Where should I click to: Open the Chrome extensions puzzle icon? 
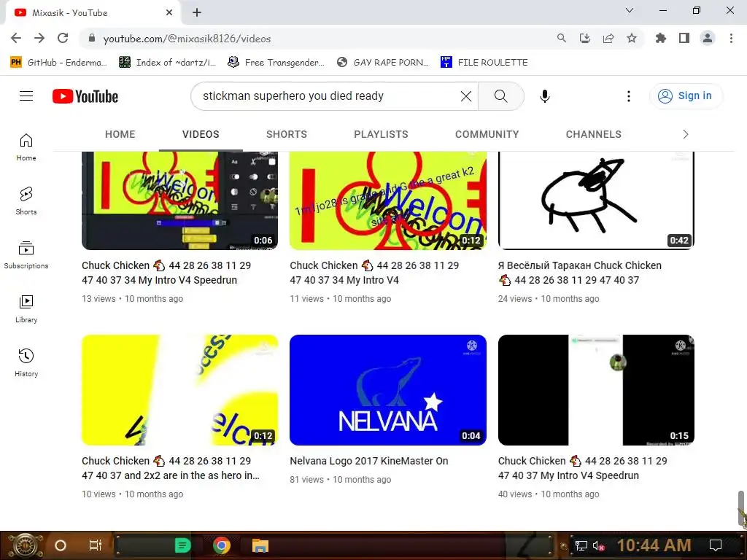(660, 38)
